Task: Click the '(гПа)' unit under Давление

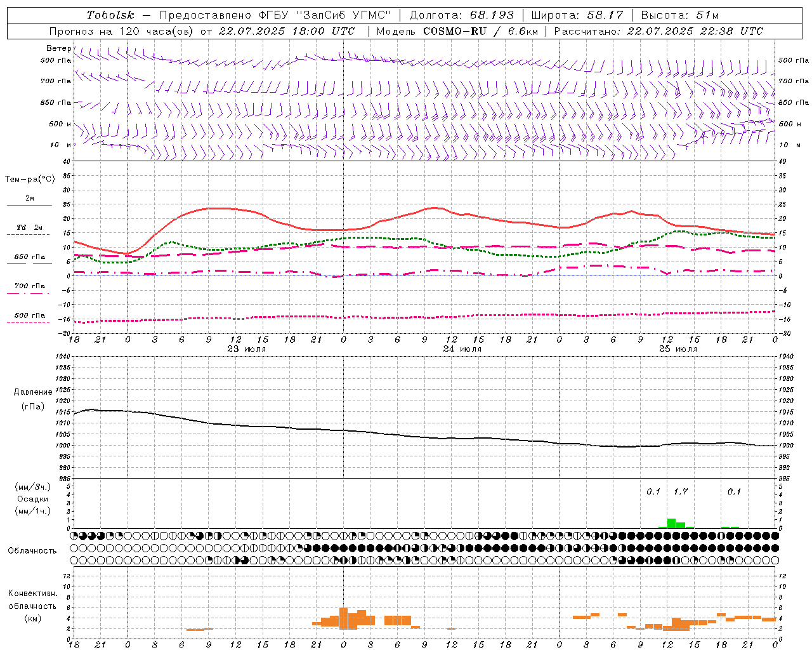Action: [33, 406]
